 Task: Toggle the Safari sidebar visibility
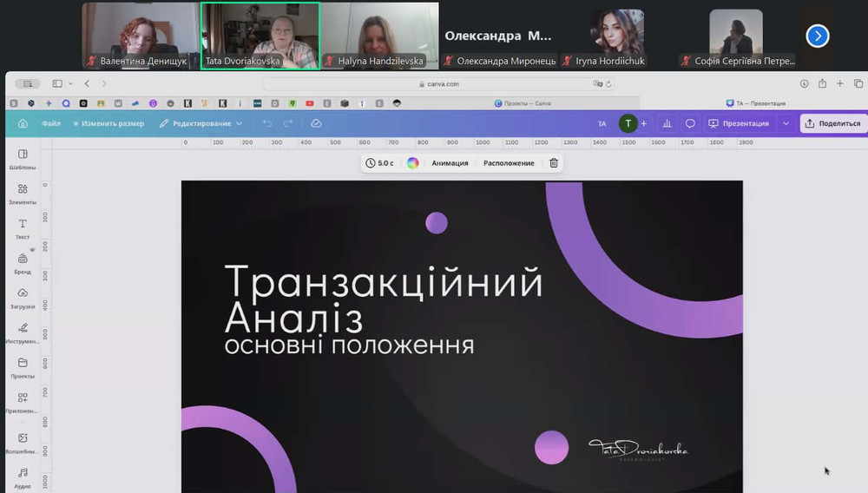pos(58,83)
